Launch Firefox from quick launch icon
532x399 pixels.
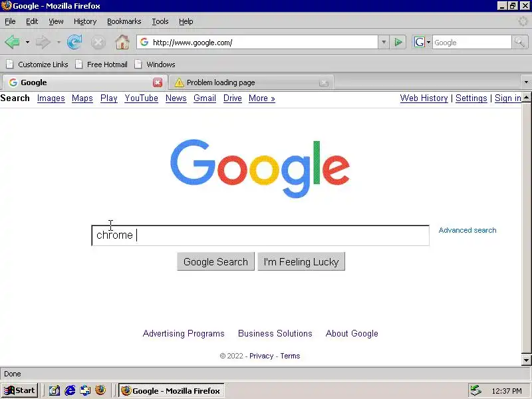100,390
